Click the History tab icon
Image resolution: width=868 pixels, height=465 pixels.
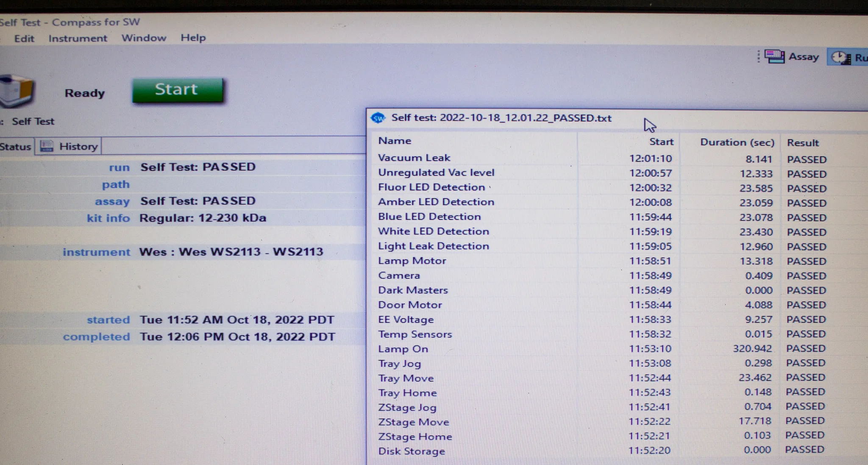click(x=47, y=146)
